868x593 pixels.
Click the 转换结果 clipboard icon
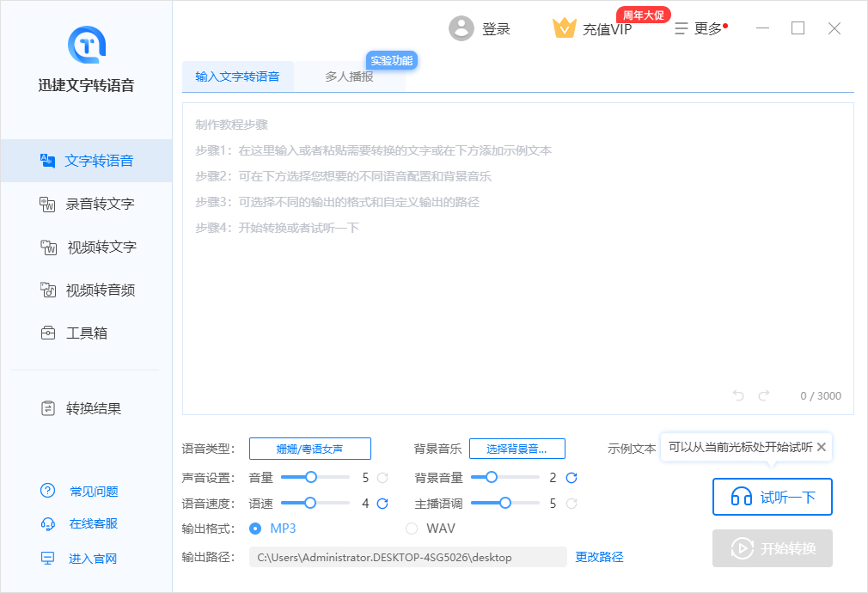pos(48,408)
